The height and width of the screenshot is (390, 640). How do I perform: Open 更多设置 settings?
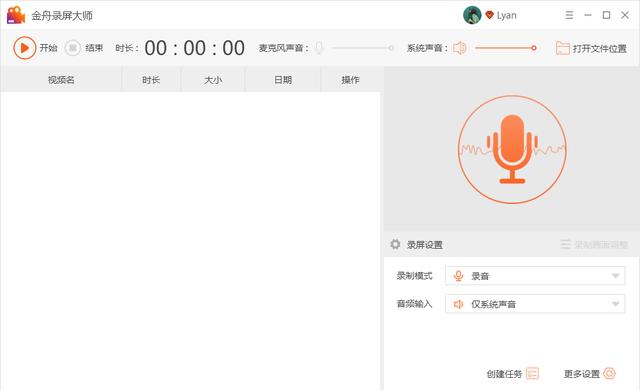click(589, 374)
